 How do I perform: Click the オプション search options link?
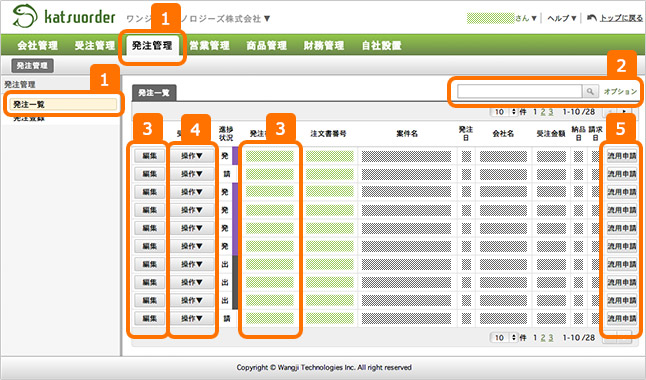coord(620,91)
